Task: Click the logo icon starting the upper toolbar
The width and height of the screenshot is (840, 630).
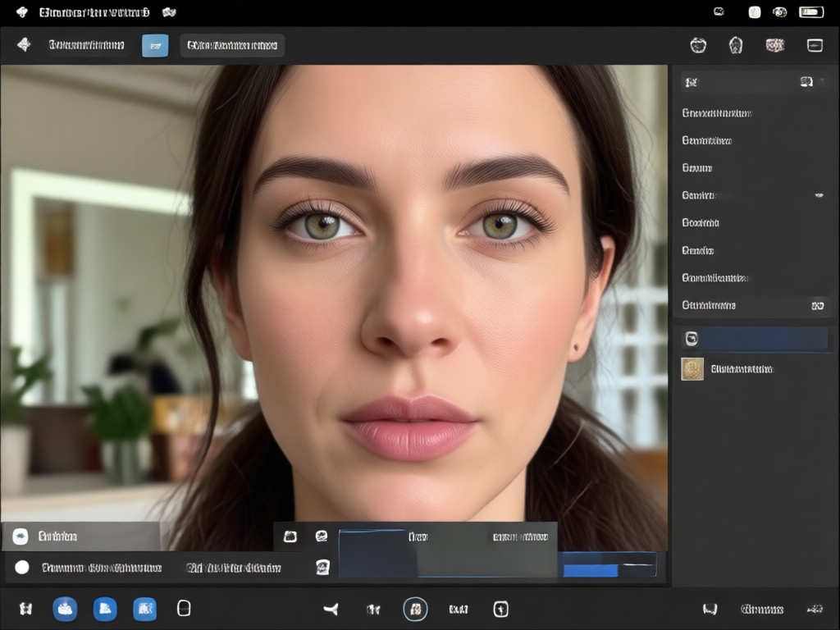Action: [x=24, y=44]
